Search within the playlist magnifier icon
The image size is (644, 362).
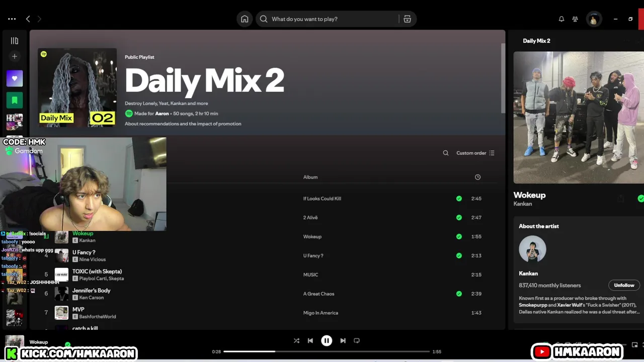[446, 153]
